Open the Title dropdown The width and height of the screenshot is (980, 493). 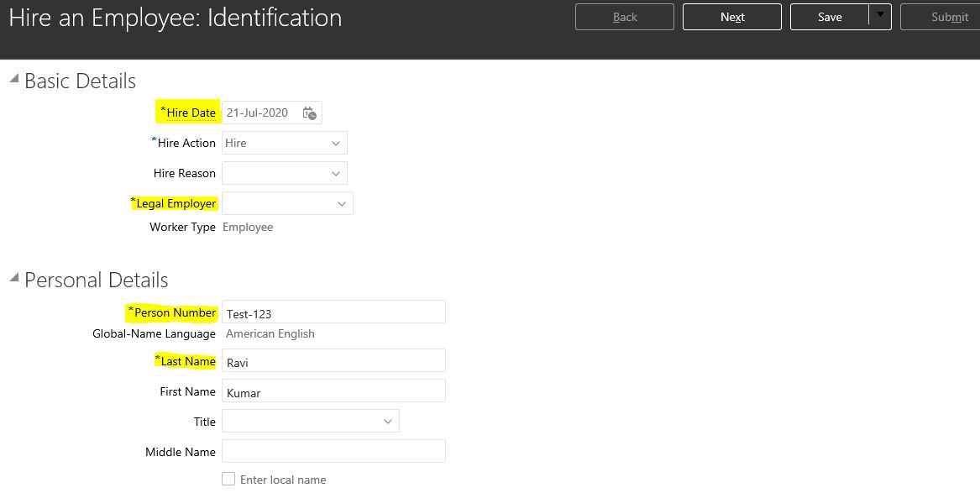(387, 421)
